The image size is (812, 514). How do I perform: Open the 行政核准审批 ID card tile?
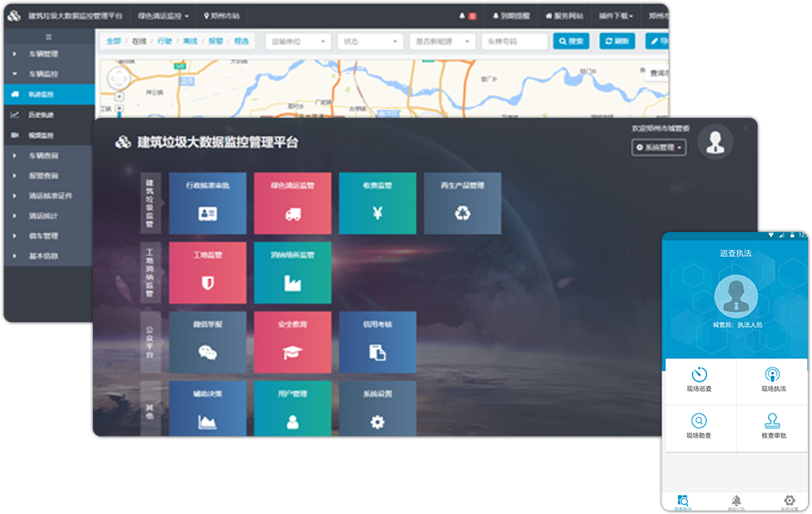207,203
